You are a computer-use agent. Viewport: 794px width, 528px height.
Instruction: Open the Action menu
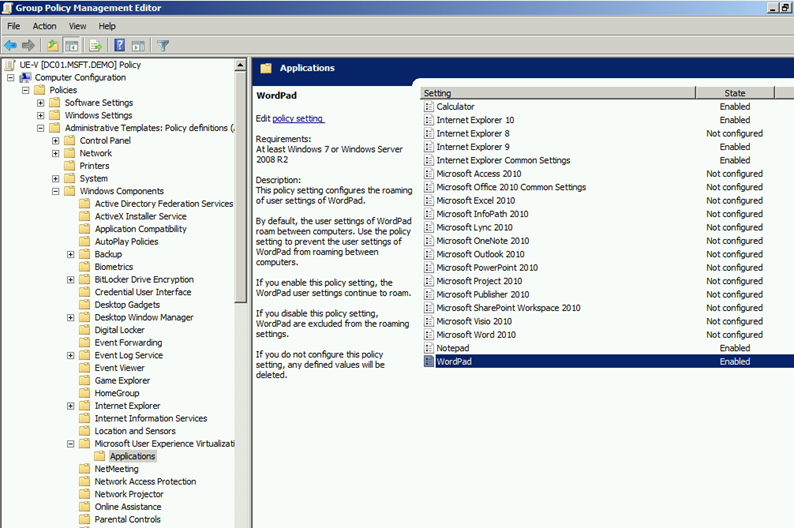point(45,26)
